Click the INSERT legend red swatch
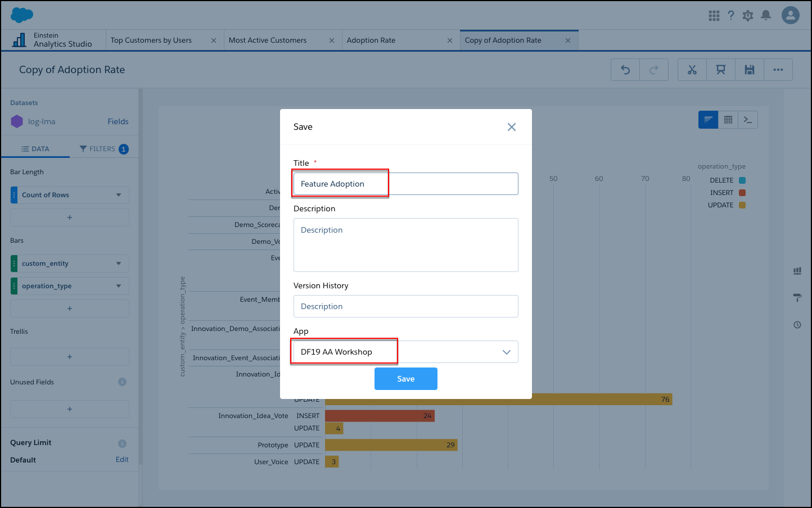This screenshot has height=508, width=812. coord(742,193)
